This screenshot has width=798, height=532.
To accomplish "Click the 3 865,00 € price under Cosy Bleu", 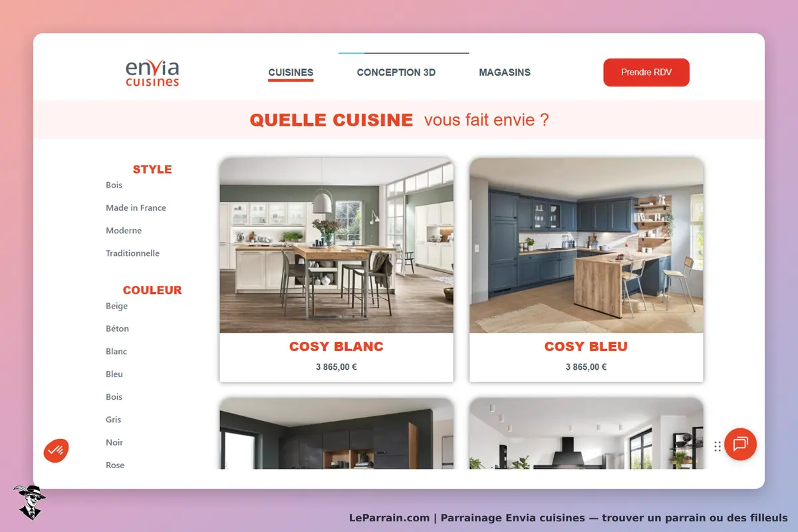I will click(x=586, y=366).
